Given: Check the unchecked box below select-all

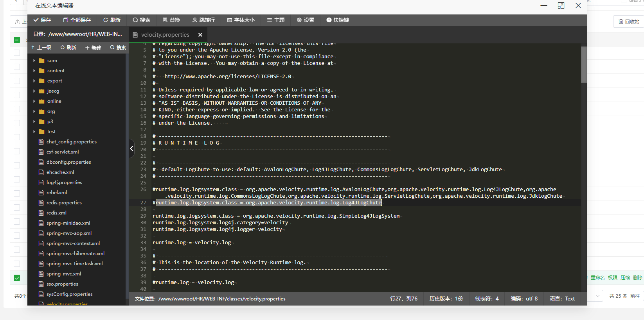Looking at the screenshot, I should pos(17,53).
